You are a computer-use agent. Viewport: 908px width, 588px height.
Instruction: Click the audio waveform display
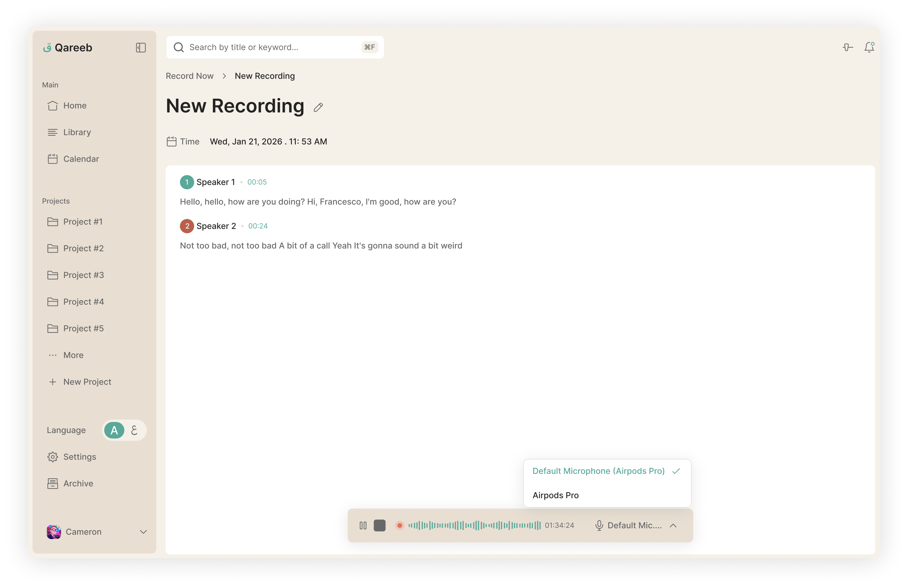pyautogui.click(x=474, y=526)
